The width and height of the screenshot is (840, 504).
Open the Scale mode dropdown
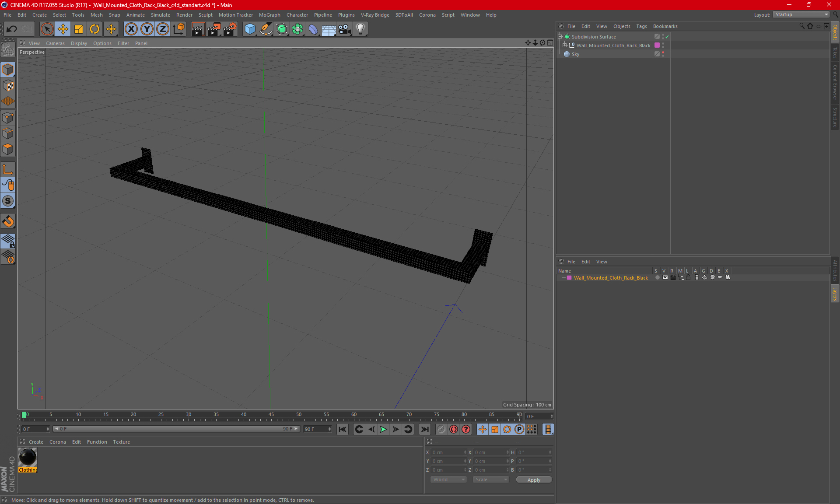click(491, 479)
